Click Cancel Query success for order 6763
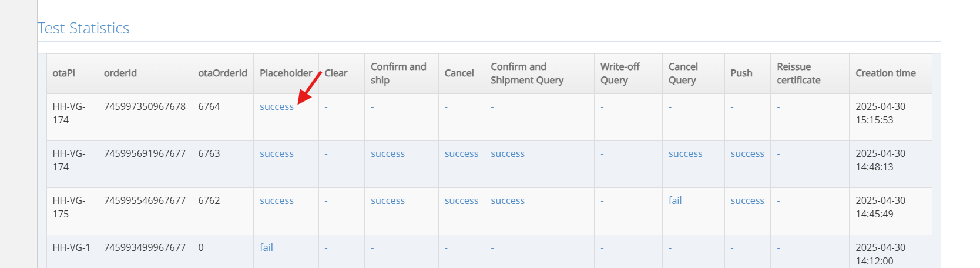Image resolution: width=980 pixels, height=268 pixels. click(x=685, y=154)
